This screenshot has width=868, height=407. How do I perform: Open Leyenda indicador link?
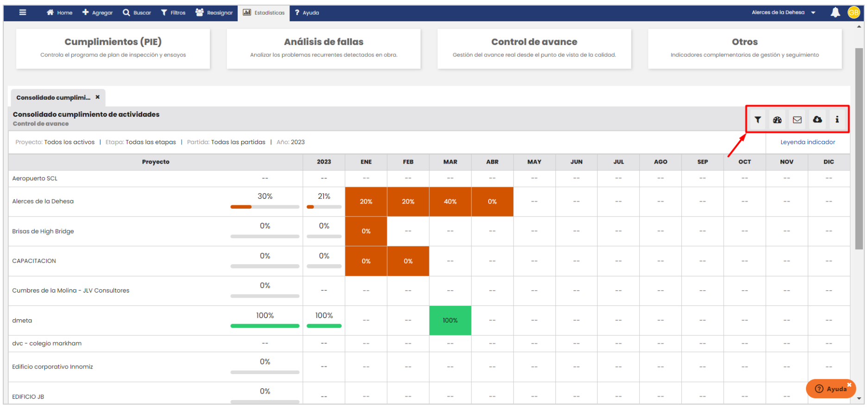tap(807, 142)
